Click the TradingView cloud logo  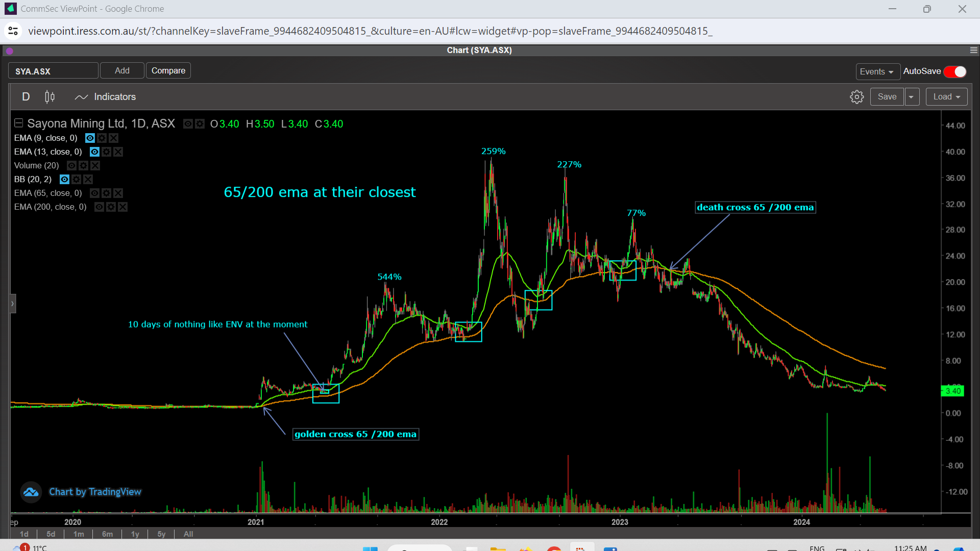click(x=31, y=492)
